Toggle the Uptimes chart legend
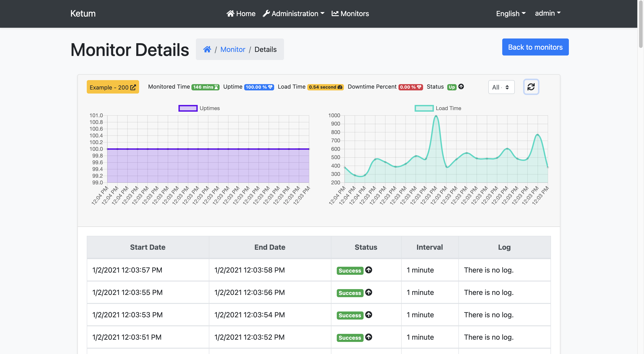Viewport: 644px width, 354px height. coord(199,108)
